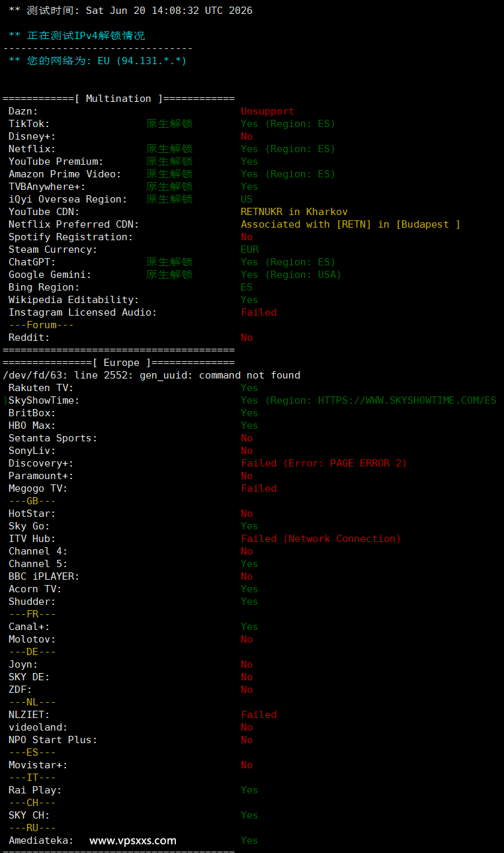The width and height of the screenshot is (504, 853).
Task: Select "Amazon Prime Video:" label
Action: click(65, 174)
